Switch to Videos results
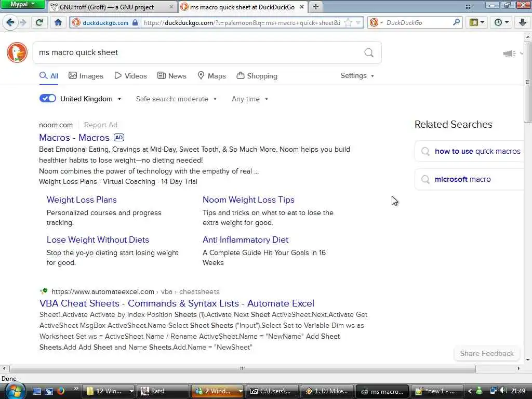 pyautogui.click(x=130, y=76)
